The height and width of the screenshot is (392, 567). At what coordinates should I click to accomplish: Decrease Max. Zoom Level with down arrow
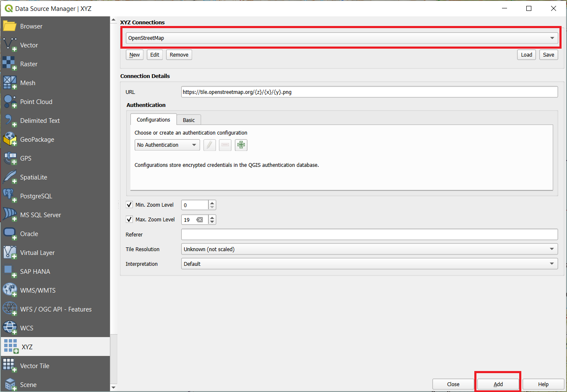[x=212, y=222]
